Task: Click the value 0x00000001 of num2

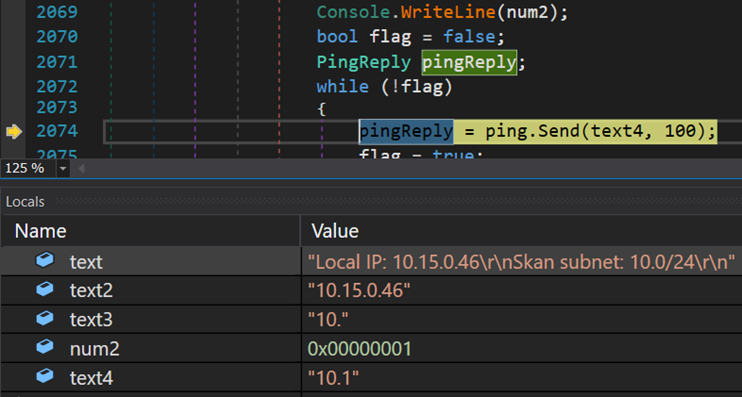Action: click(x=360, y=349)
